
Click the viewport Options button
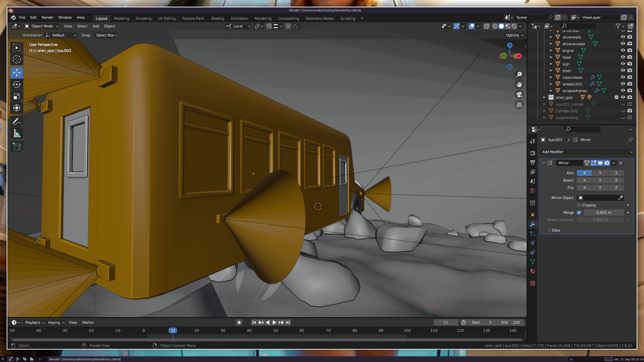coord(515,35)
